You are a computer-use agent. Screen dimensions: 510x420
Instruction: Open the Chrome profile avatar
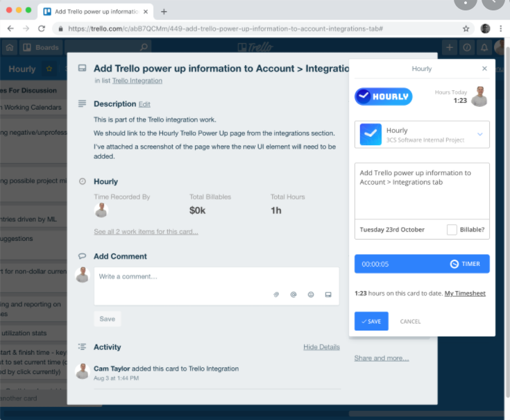click(x=485, y=28)
